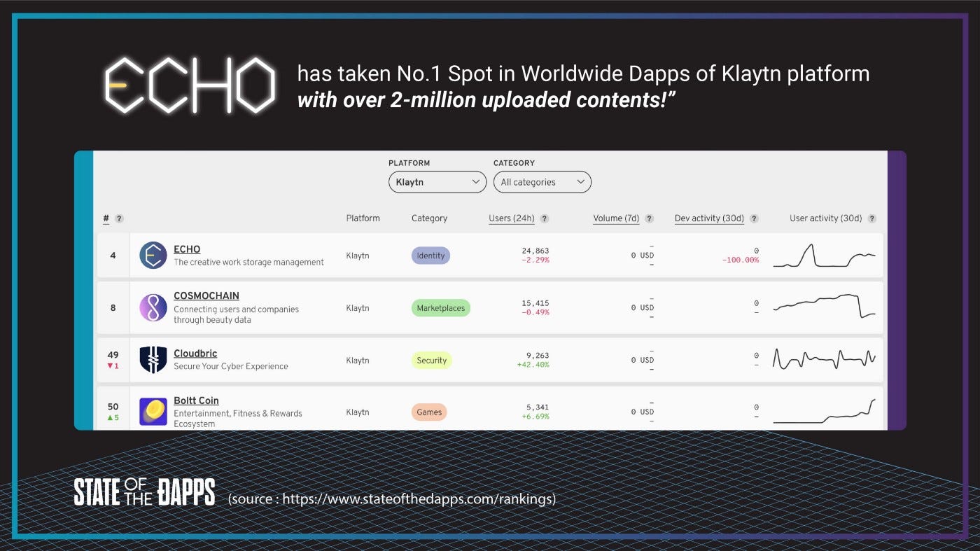Click the User activity (30d) column header

(x=826, y=218)
